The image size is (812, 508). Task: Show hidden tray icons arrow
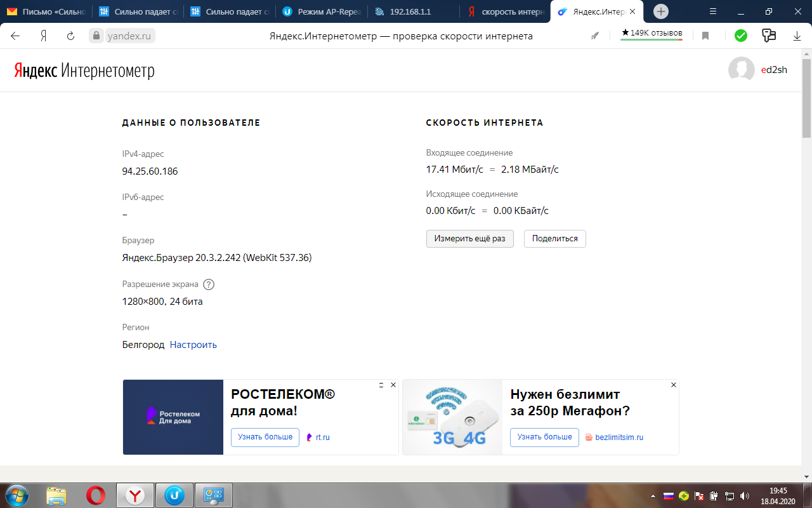click(x=654, y=496)
